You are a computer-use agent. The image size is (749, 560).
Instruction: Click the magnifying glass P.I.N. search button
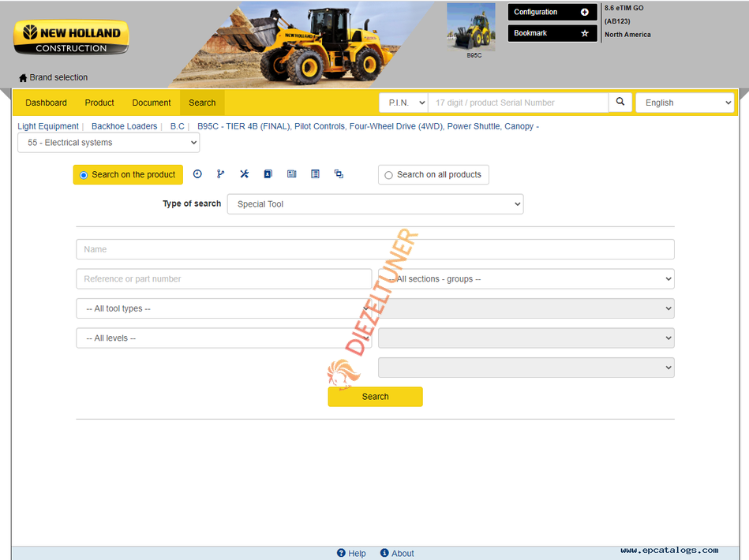pyautogui.click(x=620, y=102)
